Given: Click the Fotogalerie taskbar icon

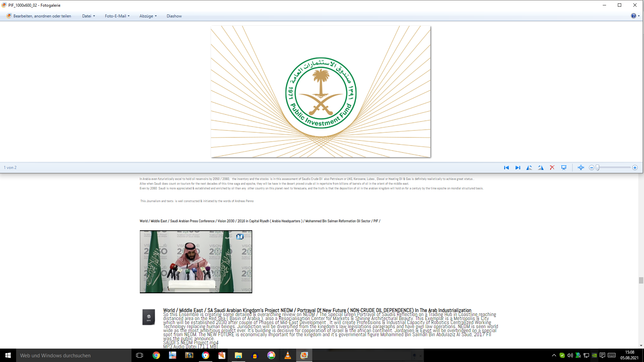Looking at the screenshot, I should click(304, 355).
